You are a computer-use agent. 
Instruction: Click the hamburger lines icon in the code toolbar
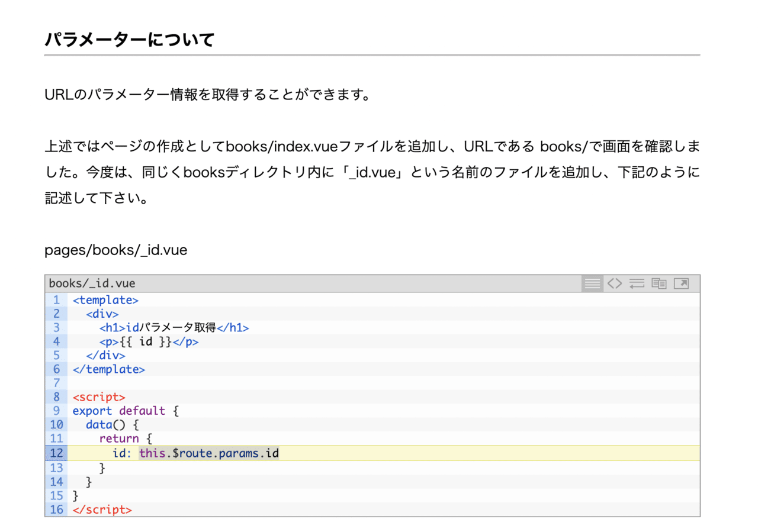(x=592, y=283)
